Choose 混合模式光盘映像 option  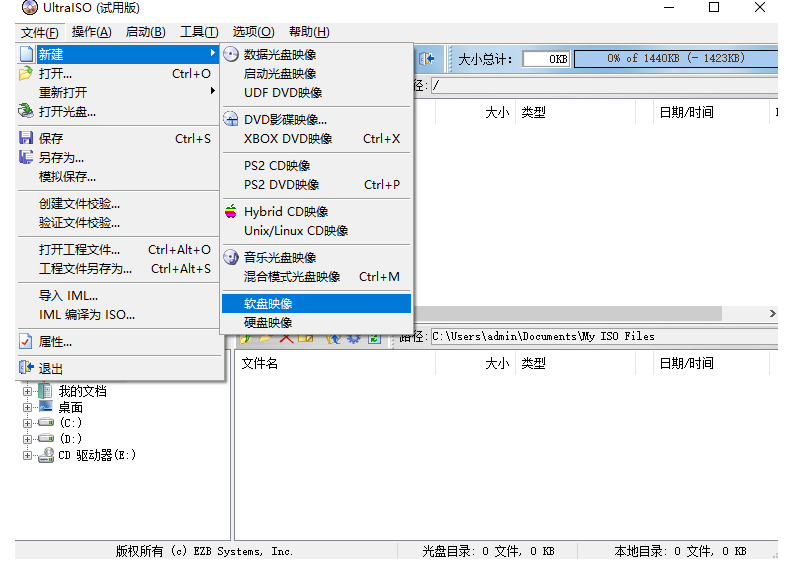point(316,277)
